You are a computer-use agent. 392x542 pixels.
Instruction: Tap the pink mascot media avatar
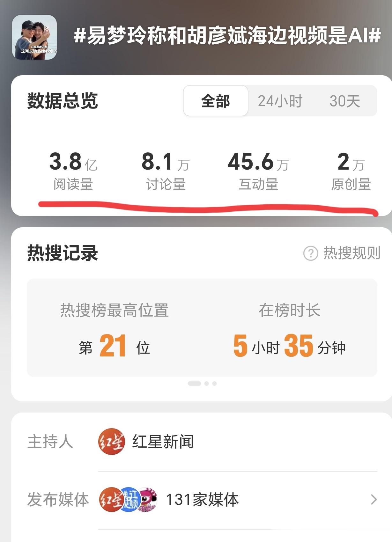click(x=148, y=499)
